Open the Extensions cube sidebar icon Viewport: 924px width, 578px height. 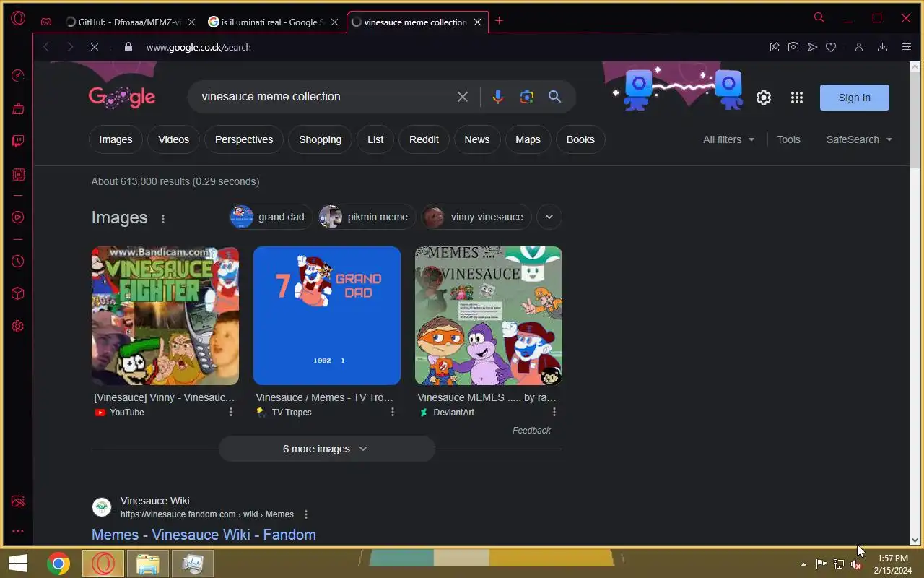(x=18, y=293)
